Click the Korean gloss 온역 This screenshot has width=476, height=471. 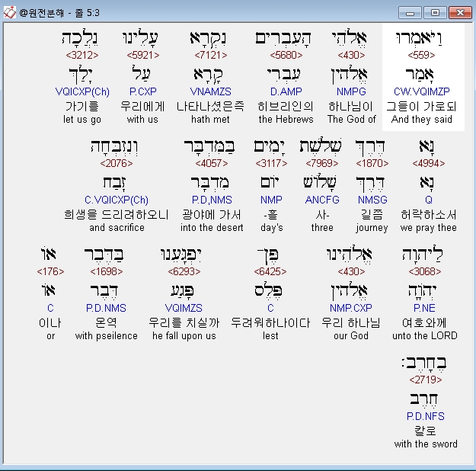(x=106, y=322)
